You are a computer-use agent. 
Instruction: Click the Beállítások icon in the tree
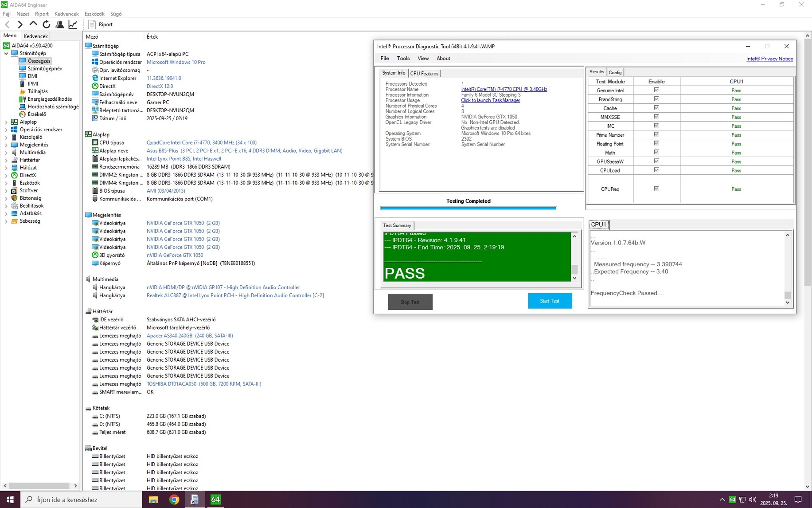click(14, 206)
